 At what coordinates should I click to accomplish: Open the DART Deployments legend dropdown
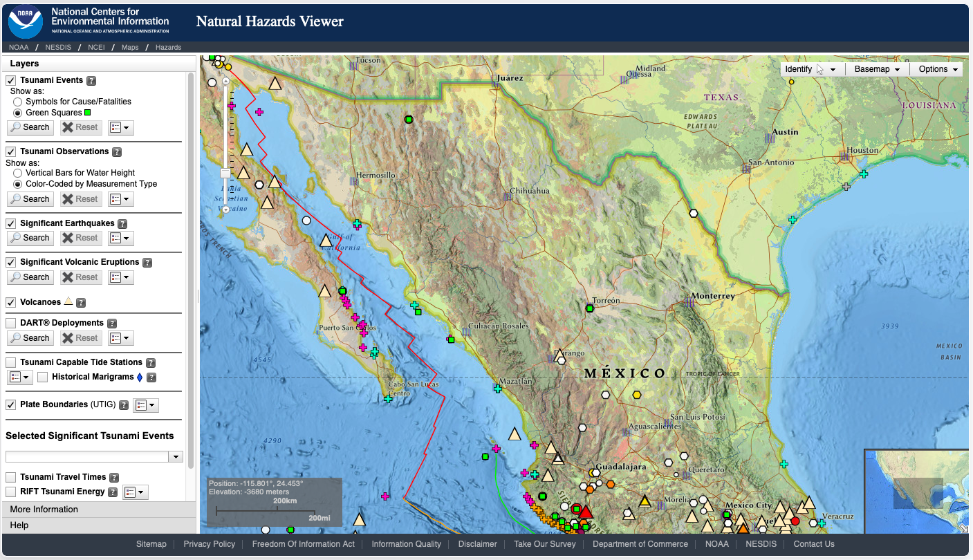pyautogui.click(x=121, y=338)
